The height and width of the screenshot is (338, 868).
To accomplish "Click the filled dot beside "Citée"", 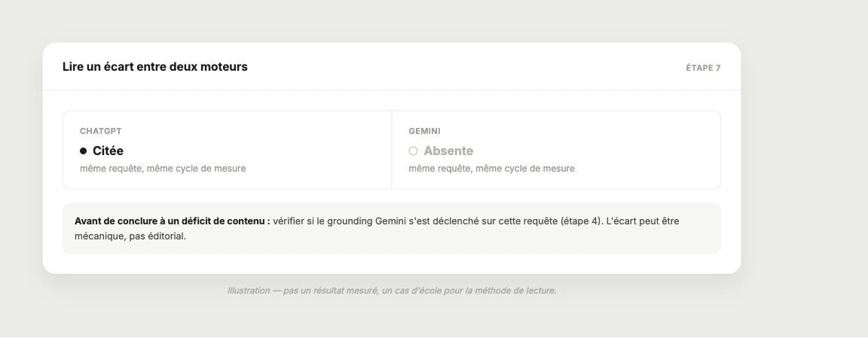I will (x=84, y=151).
